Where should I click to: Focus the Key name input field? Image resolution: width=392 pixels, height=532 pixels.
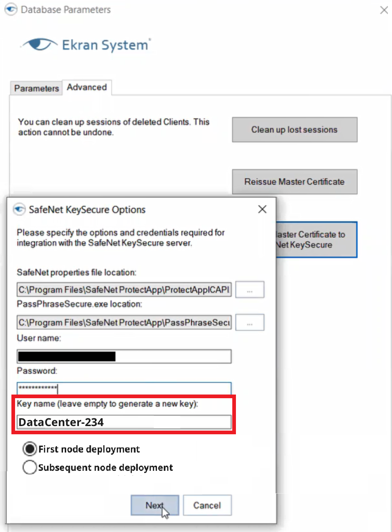point(124,422)
